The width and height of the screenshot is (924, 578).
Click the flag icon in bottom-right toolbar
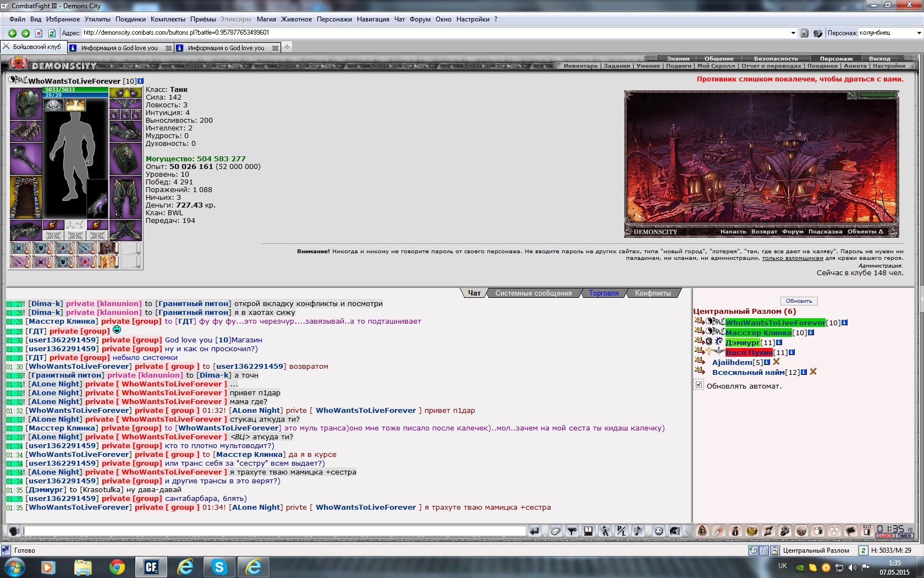(x=850, y=531)
